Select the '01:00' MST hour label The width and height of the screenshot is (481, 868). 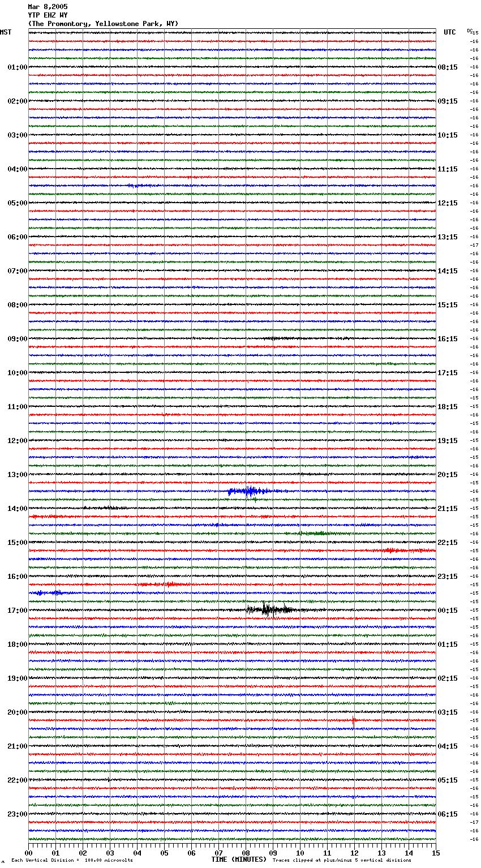[18, 67]
